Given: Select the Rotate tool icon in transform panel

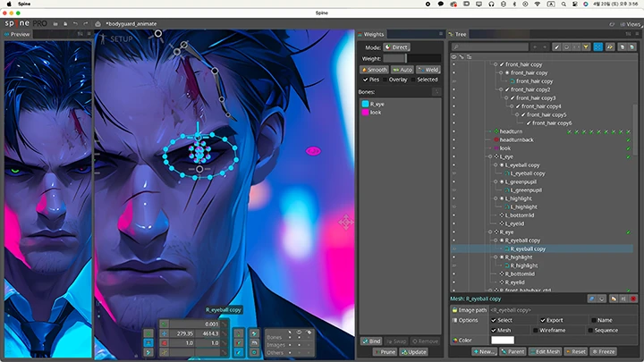Looking at the screenshot, I should tap(164, 324).
